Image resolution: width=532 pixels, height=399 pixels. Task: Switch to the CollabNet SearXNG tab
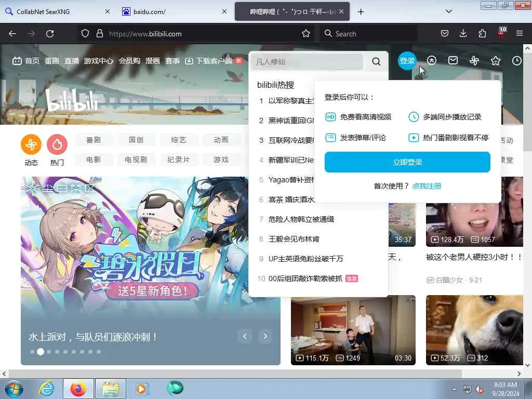point(57,11)
